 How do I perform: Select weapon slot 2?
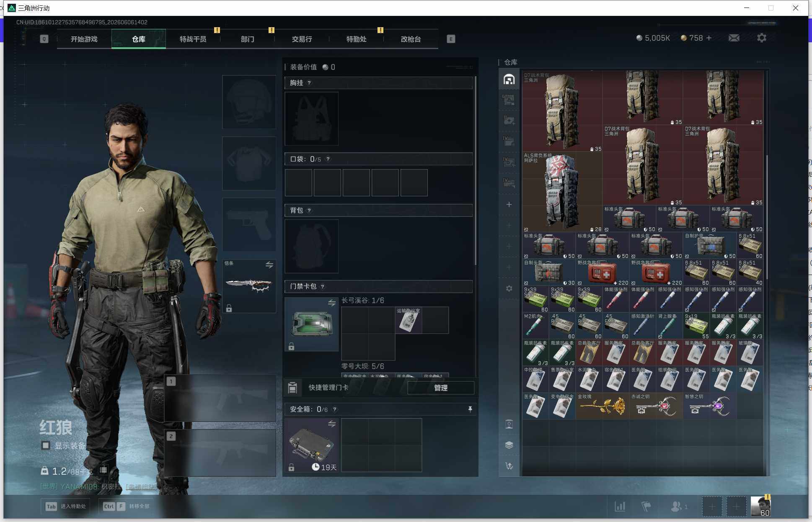pyautogui.click(x=220, y=453)
